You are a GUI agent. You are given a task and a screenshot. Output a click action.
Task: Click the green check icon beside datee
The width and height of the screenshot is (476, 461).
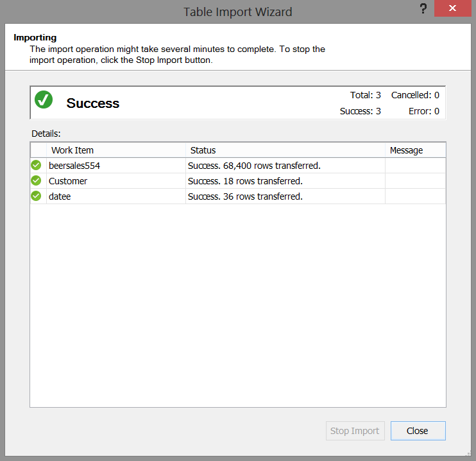coord(36,196)
